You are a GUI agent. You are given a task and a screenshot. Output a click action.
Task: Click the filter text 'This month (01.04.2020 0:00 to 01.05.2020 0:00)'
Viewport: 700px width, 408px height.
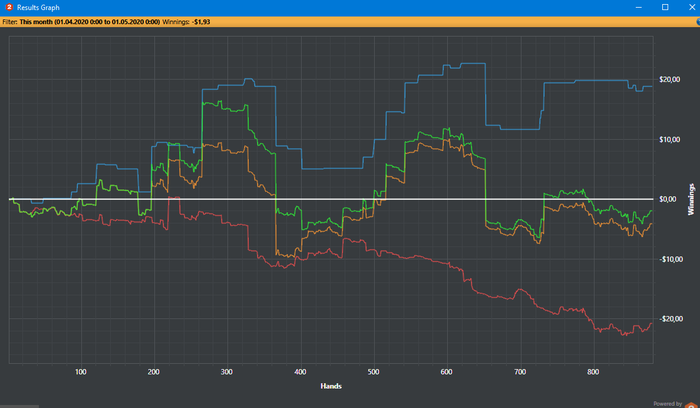pos(90,21)
